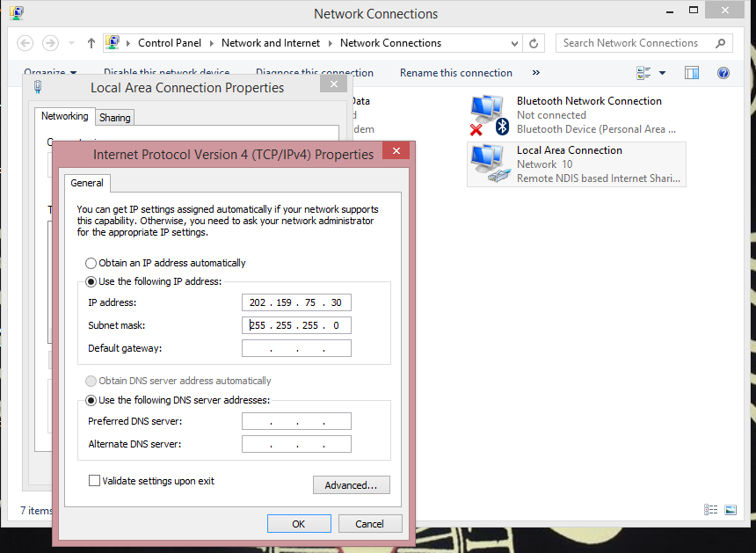Close IPv4 Properties with red X
This screenshot has height=553, width=756.
396,151
